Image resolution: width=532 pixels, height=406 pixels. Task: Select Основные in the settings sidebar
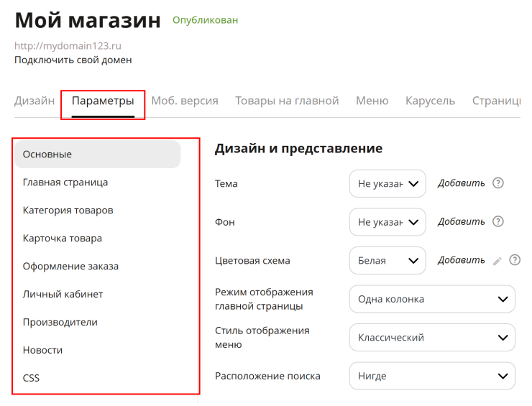coord(97,154)
